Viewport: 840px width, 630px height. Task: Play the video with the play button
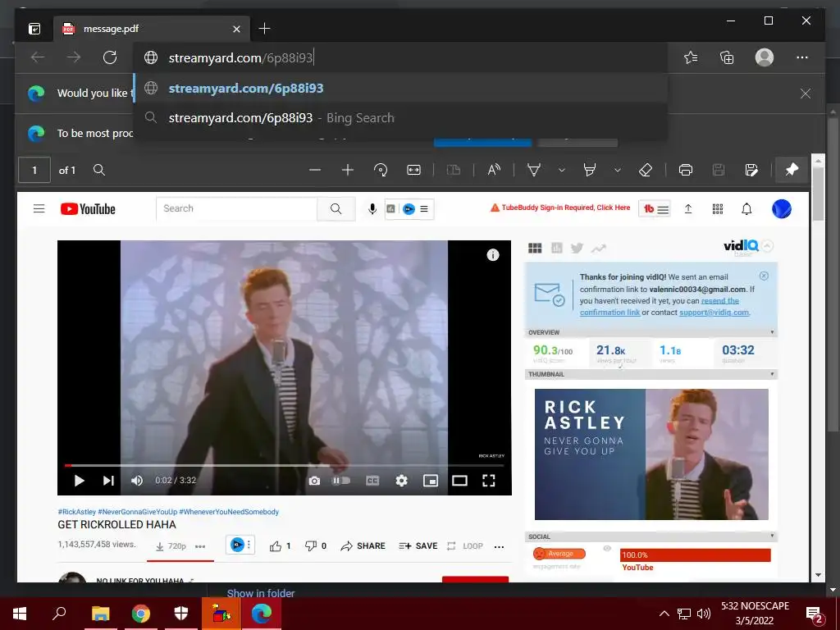click(79, 481)
